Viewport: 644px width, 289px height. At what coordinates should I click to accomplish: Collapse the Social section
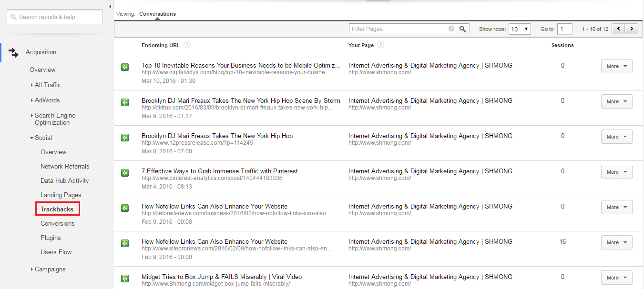click(41, 138)
